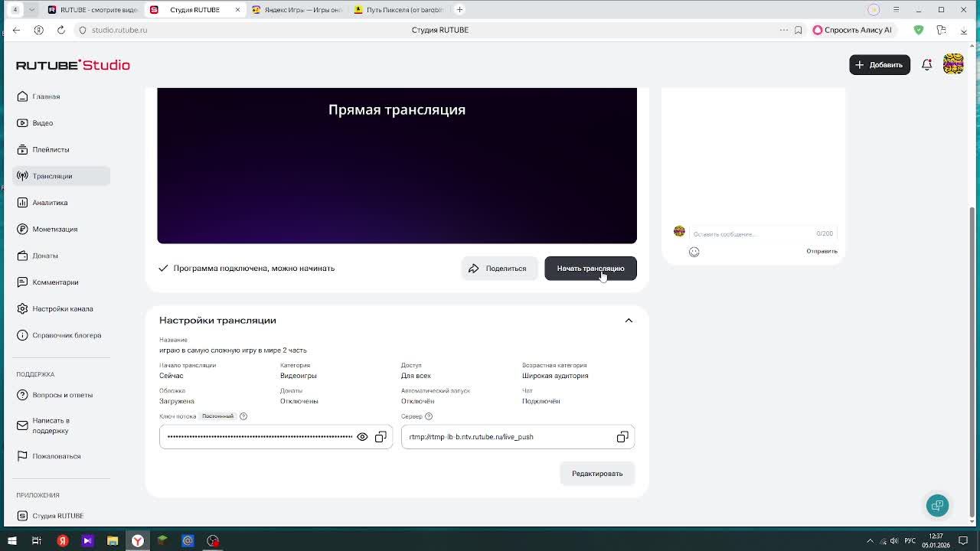Viewport: 980px width, 551px height.
Task: Open Windows Start menu on taskbar
Action: (11, 541)
